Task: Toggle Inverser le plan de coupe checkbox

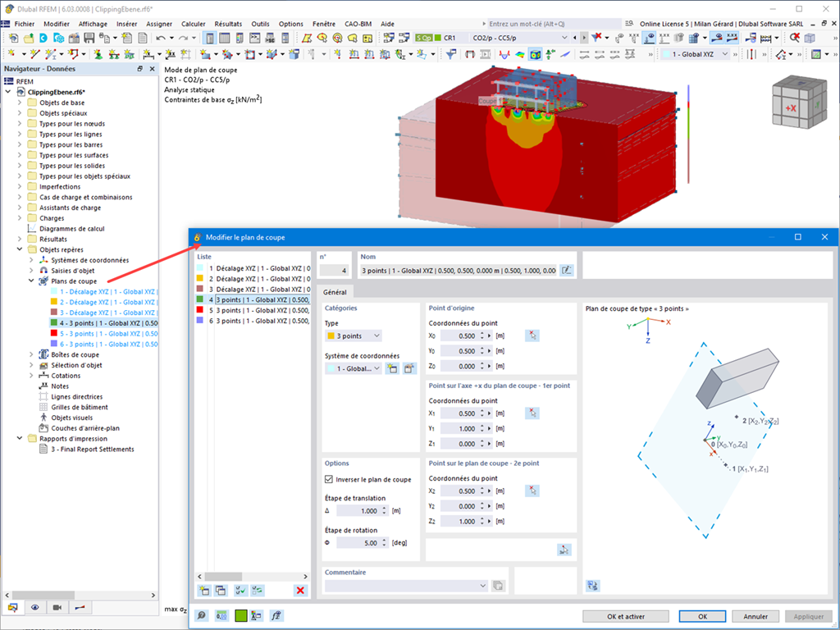Action: 329,479
